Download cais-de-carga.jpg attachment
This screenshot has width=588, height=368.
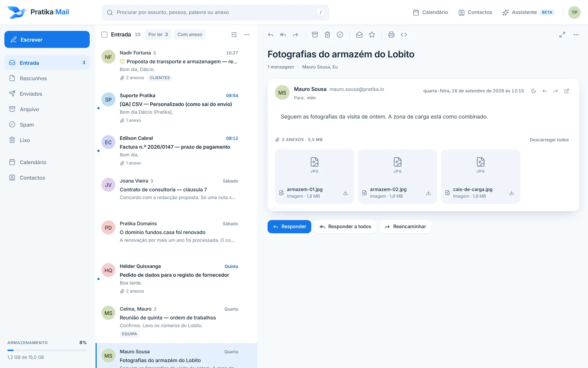[512, 193]
